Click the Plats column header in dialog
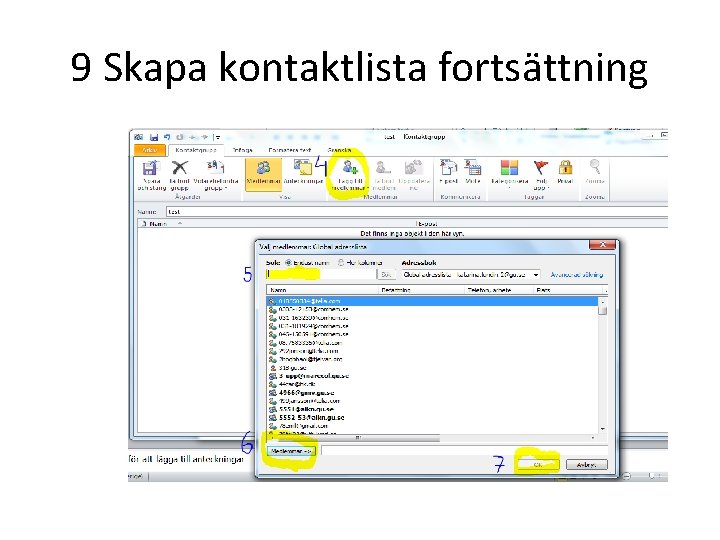720x540 pixels. pos(569,290)
